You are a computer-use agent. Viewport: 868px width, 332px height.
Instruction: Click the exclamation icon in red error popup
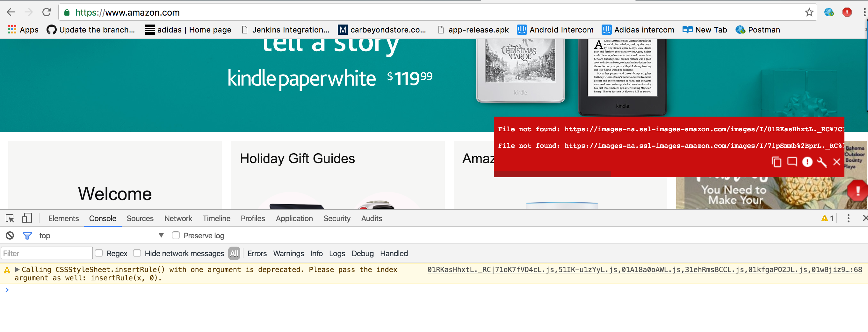pos(807,162)
